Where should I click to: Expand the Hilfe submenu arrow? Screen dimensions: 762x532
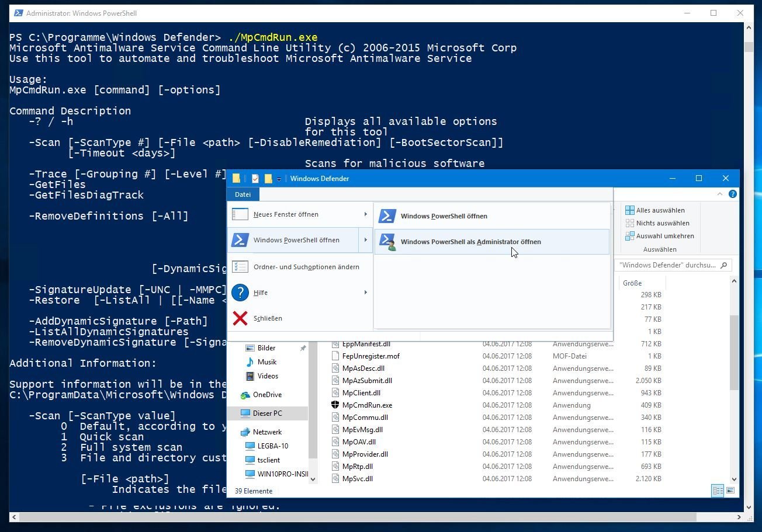(x=366, y=293)
